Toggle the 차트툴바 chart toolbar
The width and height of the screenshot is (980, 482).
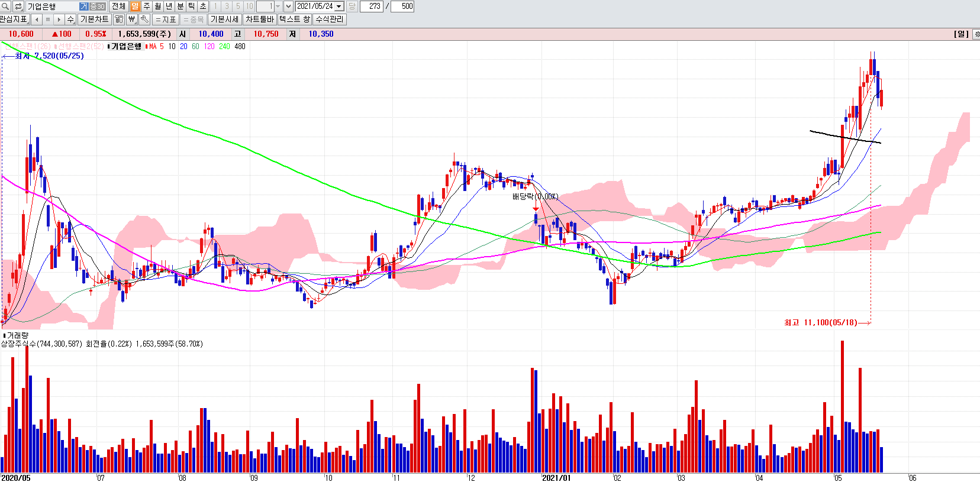point(260,20)
